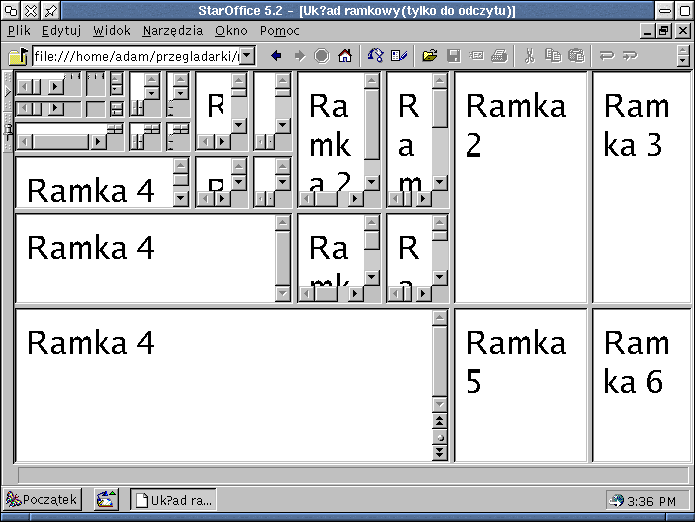Click the document icon left of the URL field

(18, 56)
